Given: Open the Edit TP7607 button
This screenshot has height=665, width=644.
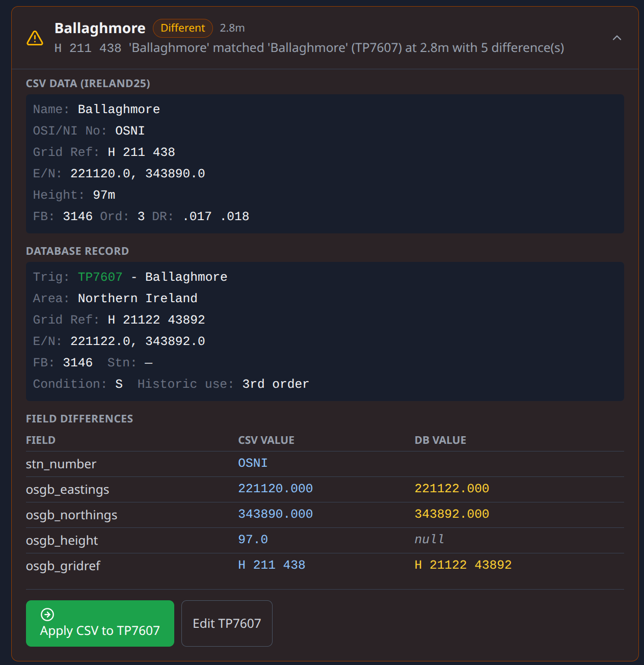Looking at the screenshot, I should coord(227,623).
